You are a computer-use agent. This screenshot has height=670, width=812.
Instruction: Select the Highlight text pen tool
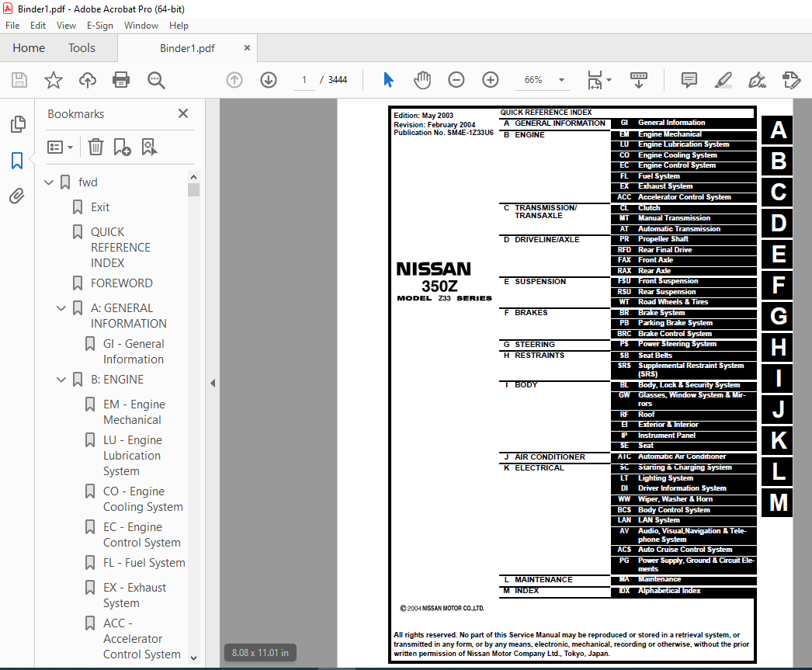pyautogui.click(x=723, y=80)
